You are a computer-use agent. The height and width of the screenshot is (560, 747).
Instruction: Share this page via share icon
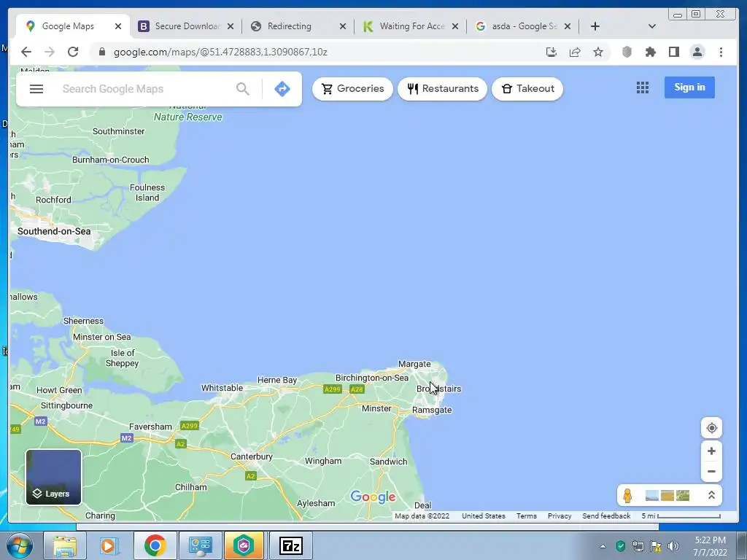pyautogui.click(x=575, y=52)
